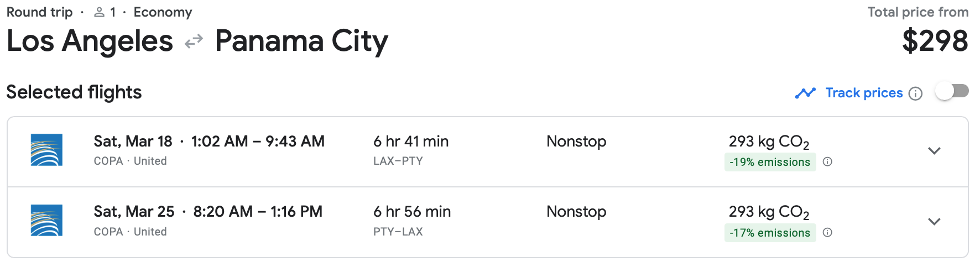
Task: Expand the Mar 25 PTY–LAX flight details
Action: (934, 222)
